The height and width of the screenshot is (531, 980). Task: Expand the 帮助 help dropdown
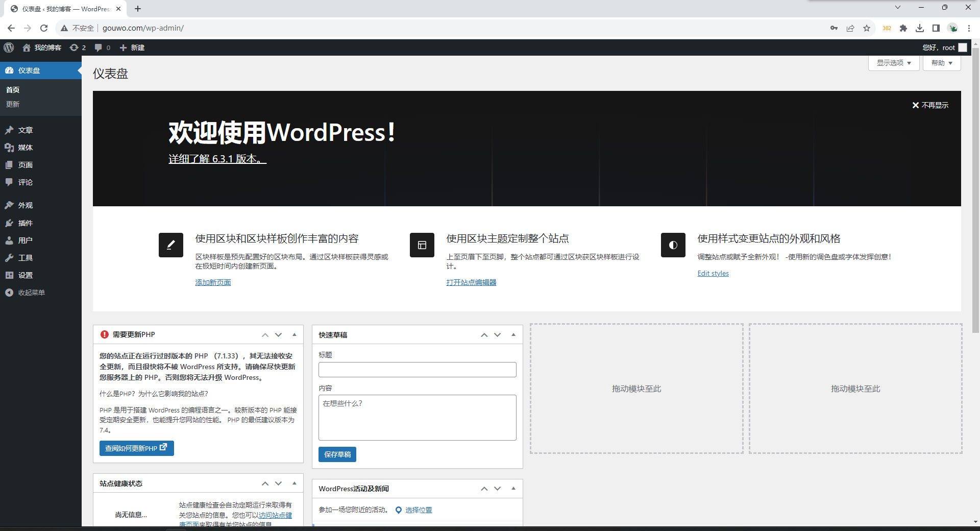[942, 63]
